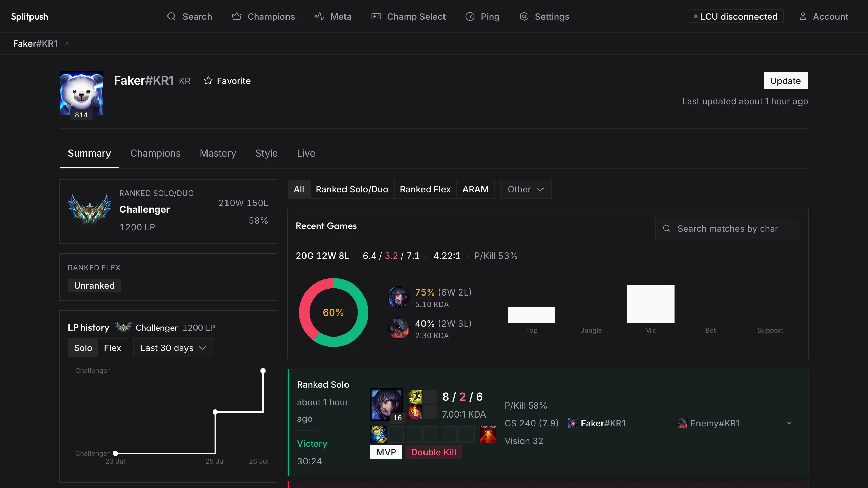Viewport: 868px width, 488px height.
Task: Open the Style tab
Action: pyautogui.click(x=267, y=153)
